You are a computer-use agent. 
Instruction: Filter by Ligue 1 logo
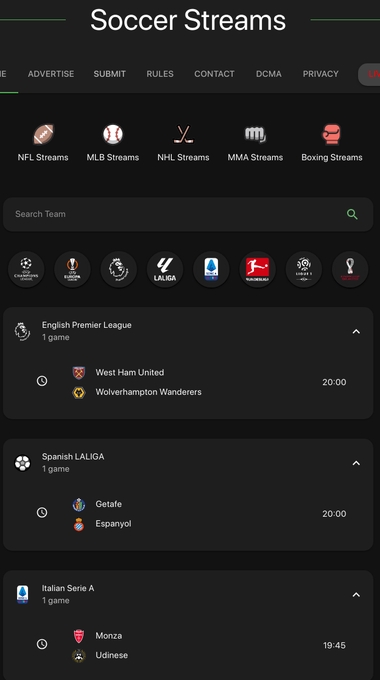tap(304, 269)
